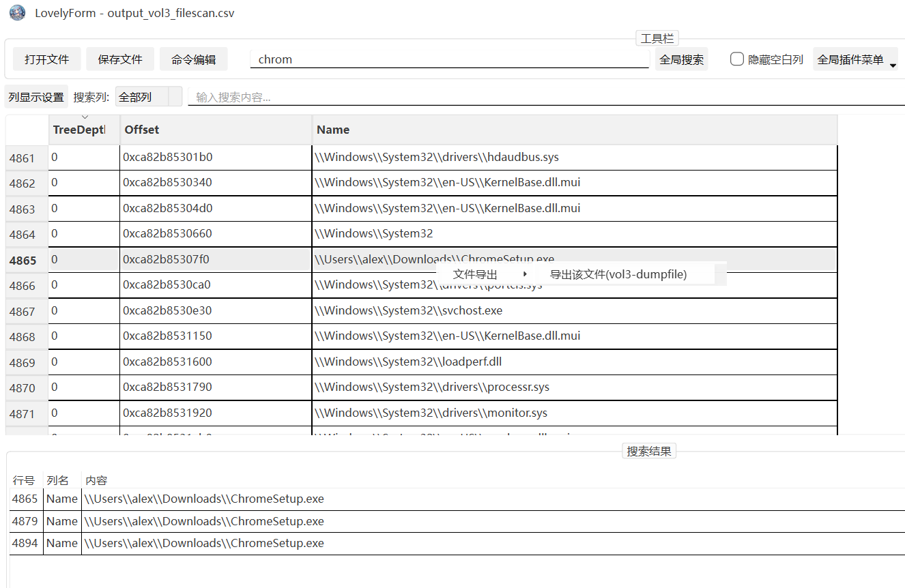Select row header 4870
The width and height of the screenshot is (905, 588).
tap(27, 388)
